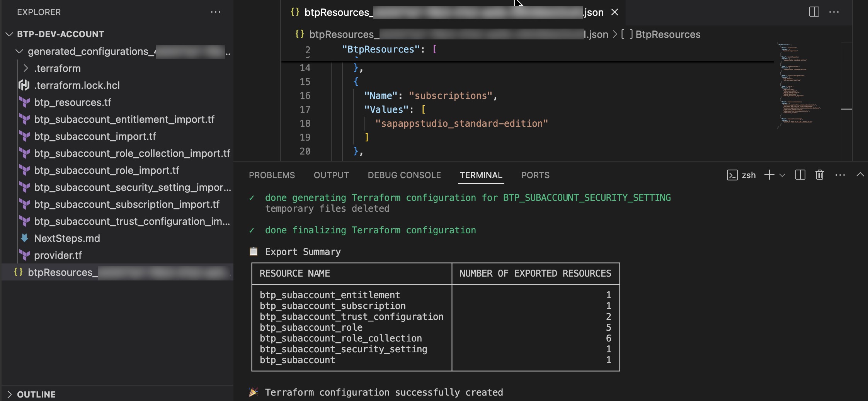Click the Terraform icon beside provider.tf

[x=25, y=255]
